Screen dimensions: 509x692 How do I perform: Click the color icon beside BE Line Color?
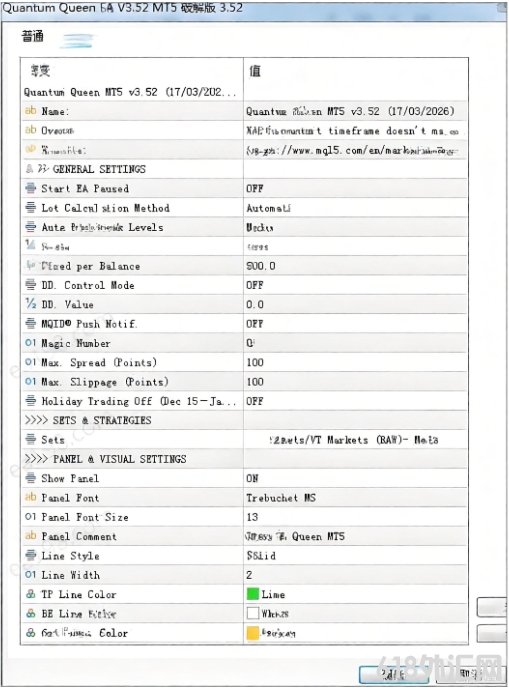[x=30, y=613]
